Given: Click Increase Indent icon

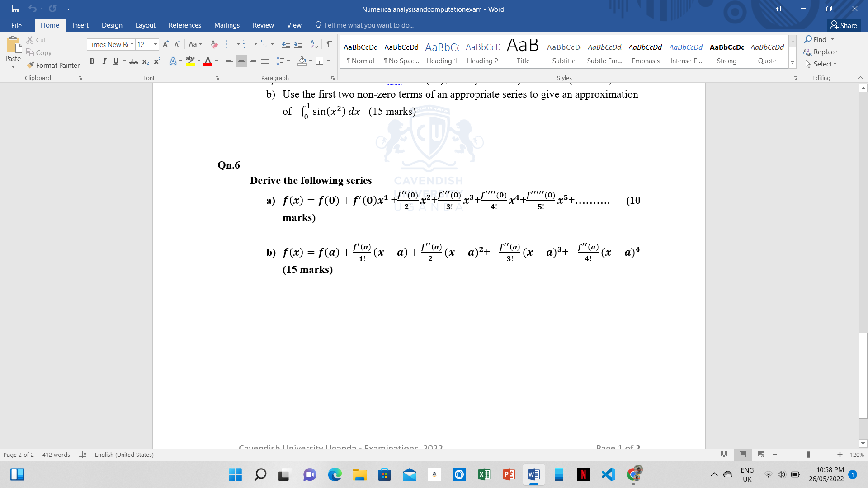Looking at the screenshot, I should coord(298,44).
